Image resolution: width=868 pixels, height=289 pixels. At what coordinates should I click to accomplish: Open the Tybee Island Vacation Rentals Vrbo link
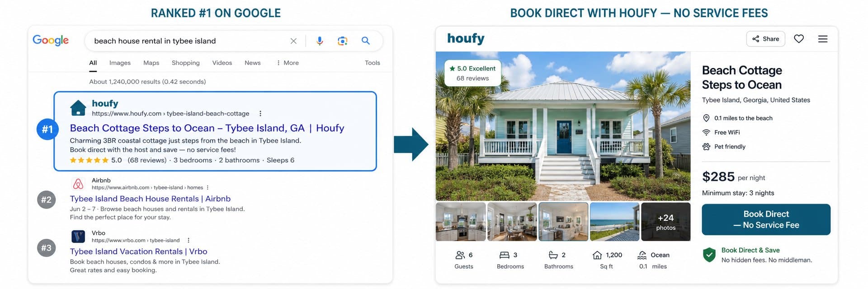click(138, 252)
